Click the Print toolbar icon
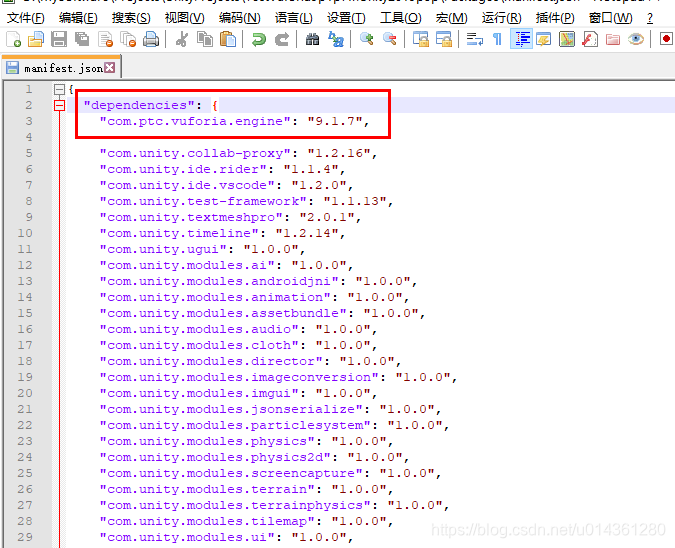This screenshot has width=675, height=548. coord(151,40)
